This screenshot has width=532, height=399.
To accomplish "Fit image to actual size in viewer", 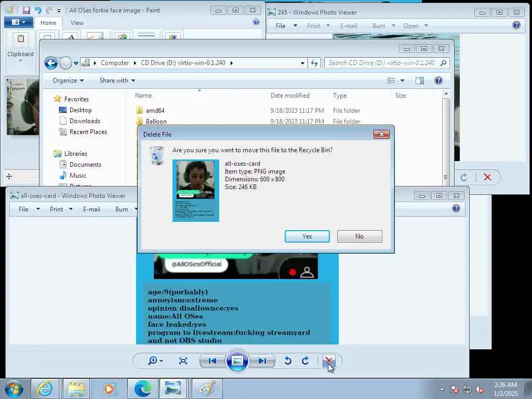I will 183,361.
